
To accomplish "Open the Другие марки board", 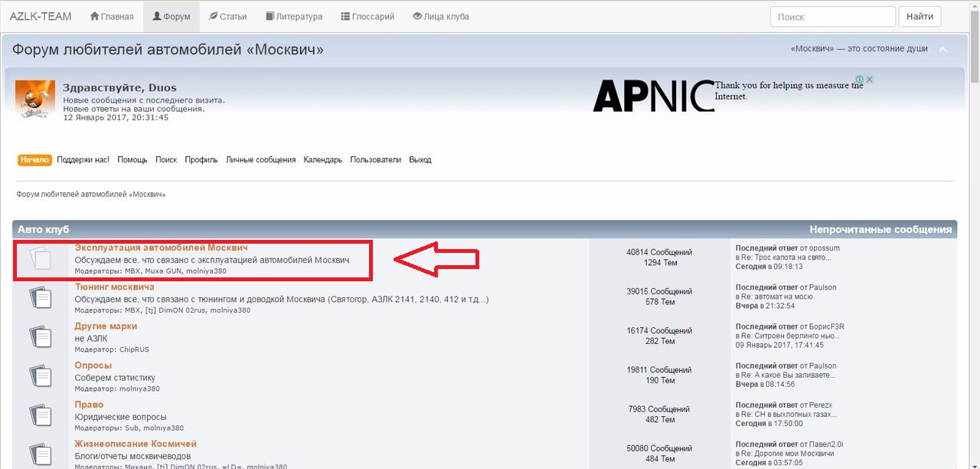I will coord(106,326).
